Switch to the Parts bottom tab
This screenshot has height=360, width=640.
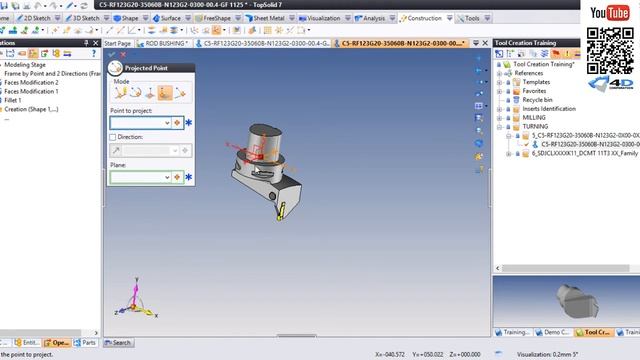pos(85,343)
